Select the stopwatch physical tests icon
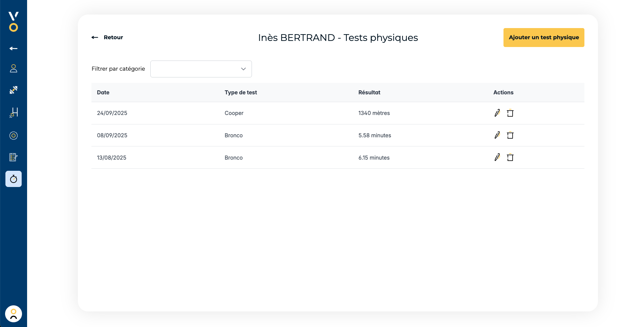 (x=14, y=179)
